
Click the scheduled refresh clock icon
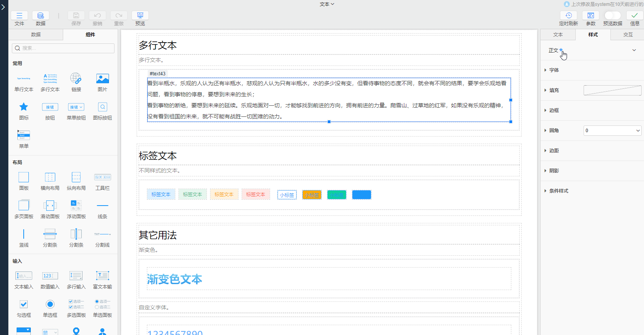coord(568,16)
